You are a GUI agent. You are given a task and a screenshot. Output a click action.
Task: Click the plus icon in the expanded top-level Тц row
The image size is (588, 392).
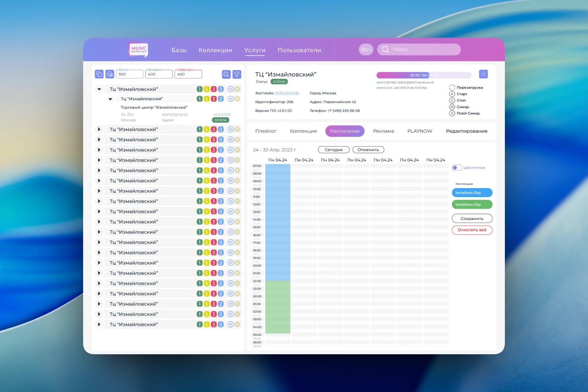tap(230, 89)
